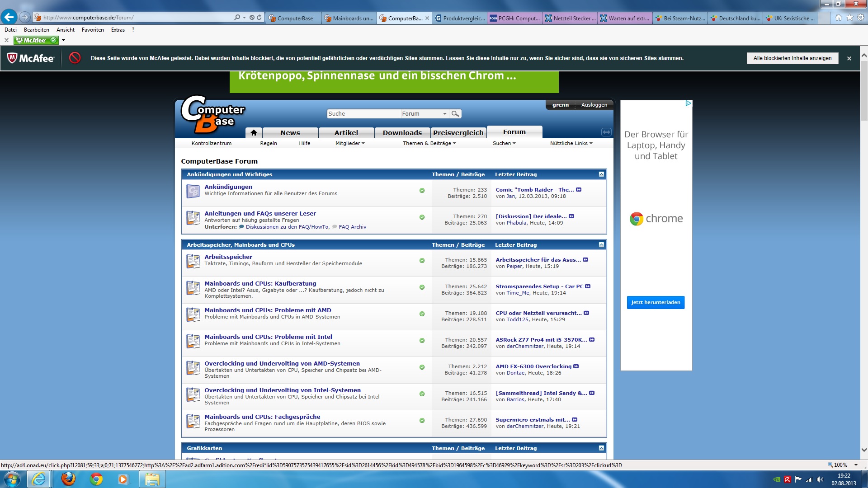Collapse the Ankündigungen und Wichtiges category
Screen dimensions: 868x488
pos(601,174)
